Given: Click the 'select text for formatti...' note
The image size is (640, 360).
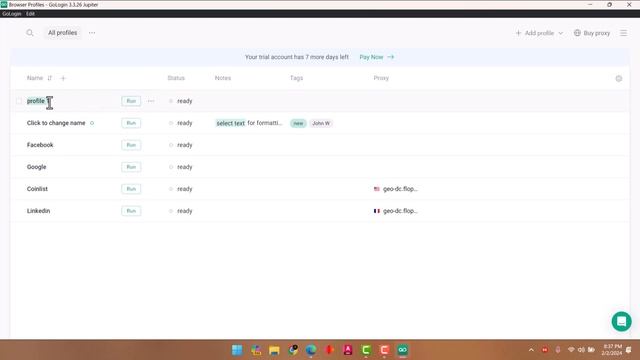Looking at the screenshot, I should click(x=249, y=123).
